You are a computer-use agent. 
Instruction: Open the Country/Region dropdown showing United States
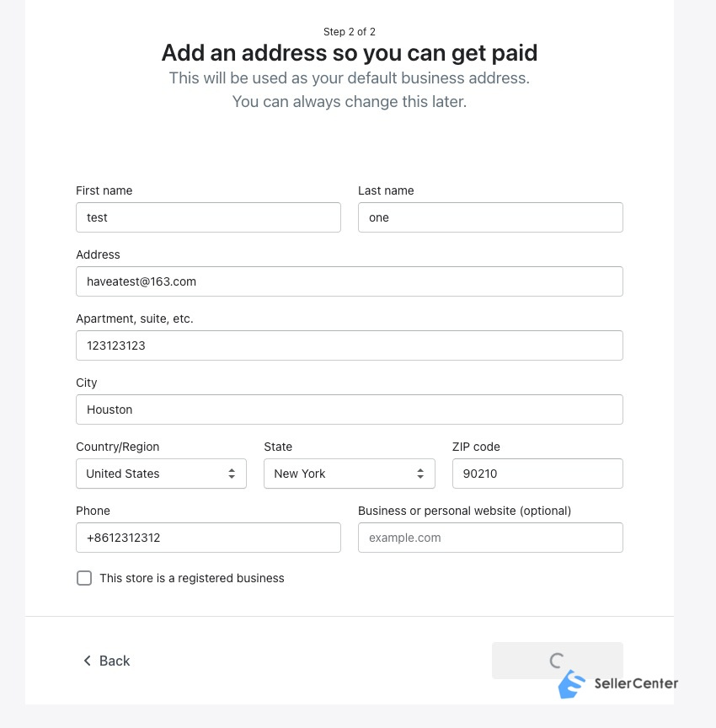161,474
